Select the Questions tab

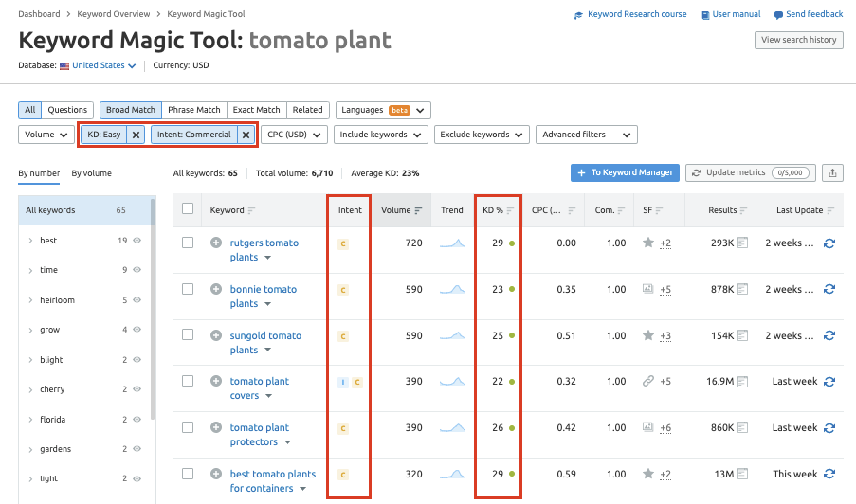pos(67,110)
